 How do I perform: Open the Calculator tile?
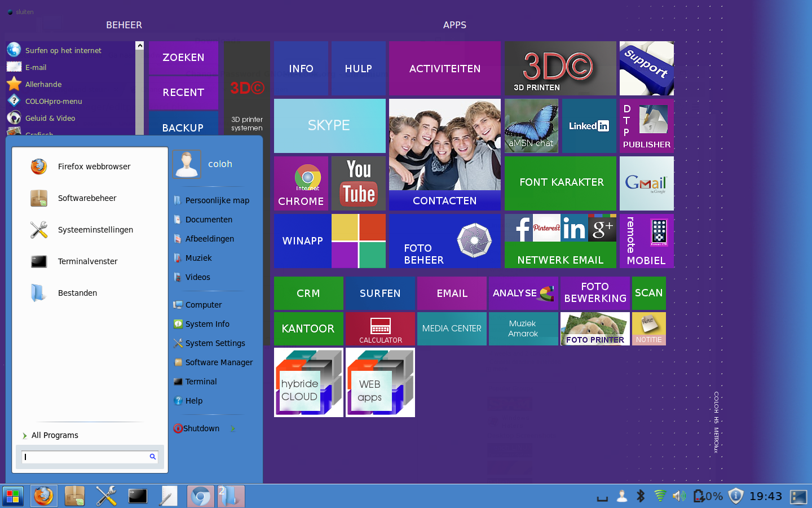coord(380,329)
